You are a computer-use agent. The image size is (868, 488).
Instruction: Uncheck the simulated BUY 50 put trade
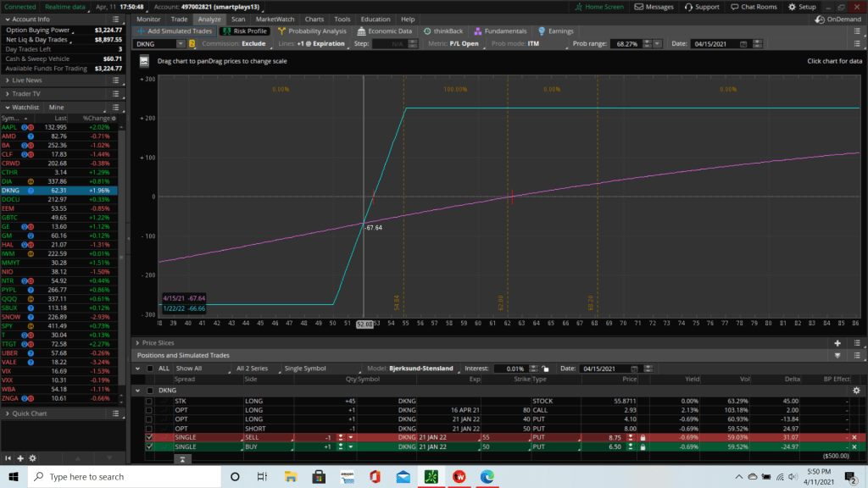(149, 446)
